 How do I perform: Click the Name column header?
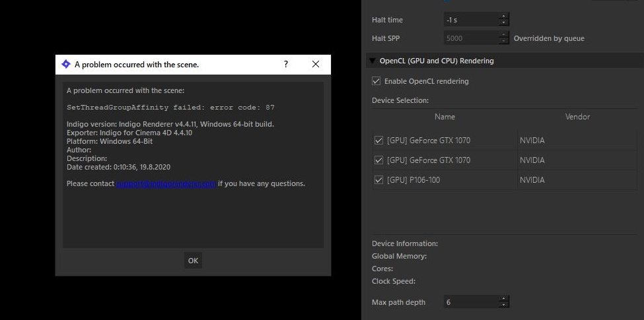(445, 117)
